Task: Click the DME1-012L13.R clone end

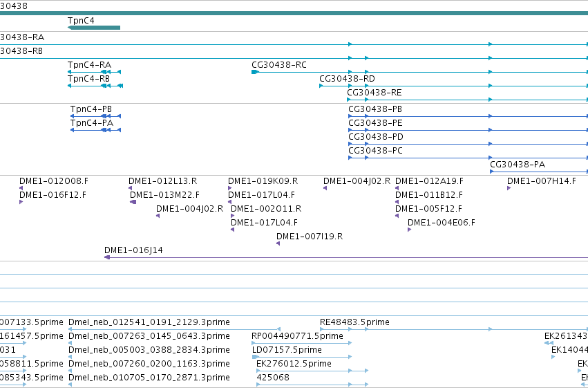Action: click(130, 188)
